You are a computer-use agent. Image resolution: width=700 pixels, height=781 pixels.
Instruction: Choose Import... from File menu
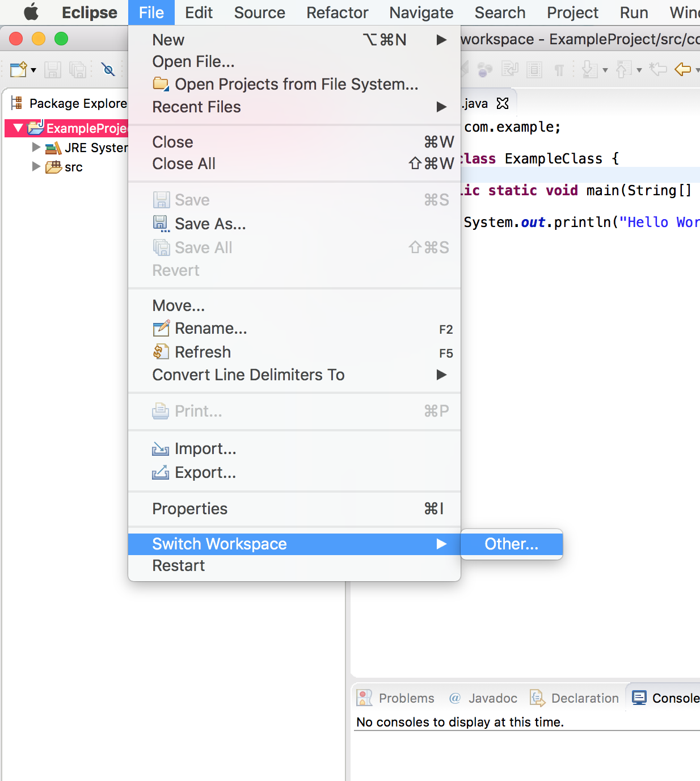[x=294, y=448]
